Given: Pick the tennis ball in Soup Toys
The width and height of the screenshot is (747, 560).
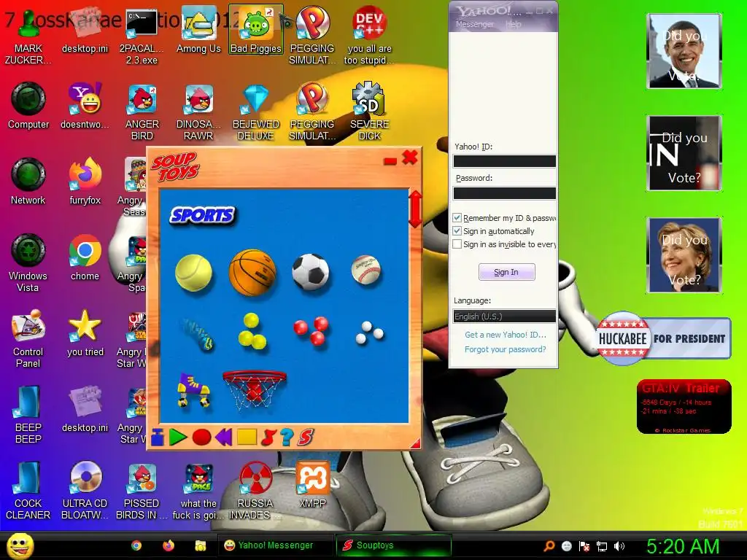Looking at the screenshot, I should [x=193, y=273].
